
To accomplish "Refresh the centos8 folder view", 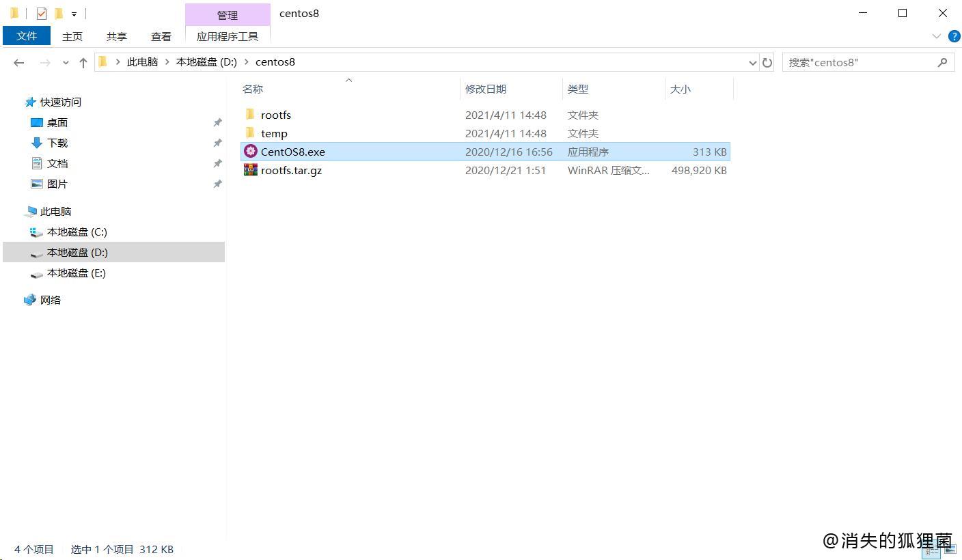I will tap(767, 62).
